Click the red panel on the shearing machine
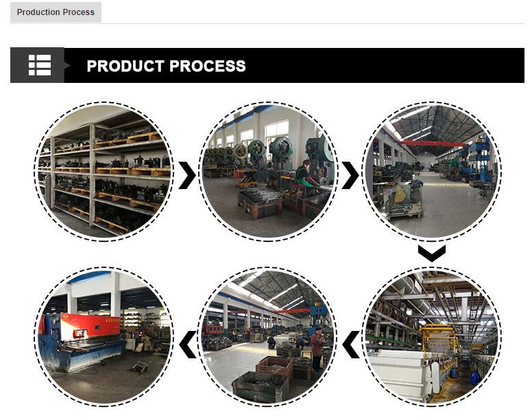The height and width of the screenshot is (420, 532). pyautogui.click(x=90, y=322)
